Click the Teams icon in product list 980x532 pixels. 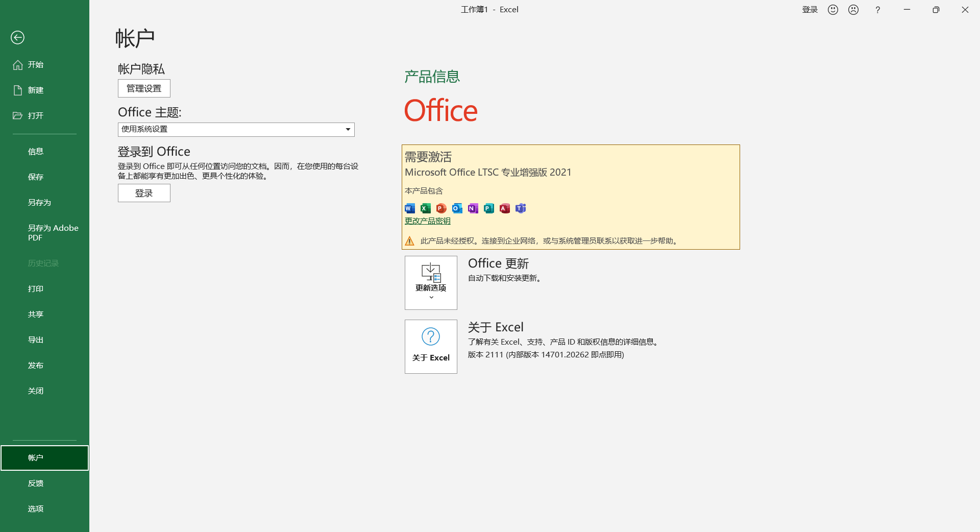click(x=521, y=208)
